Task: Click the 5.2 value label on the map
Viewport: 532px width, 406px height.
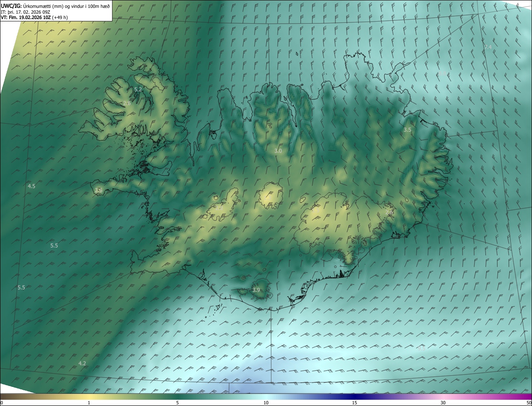Action: point(138,89)
